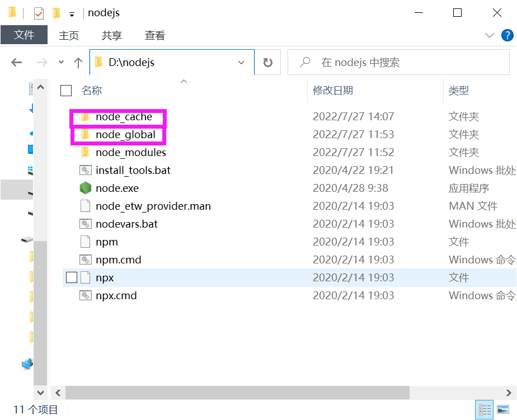Select the npm file icon
Viewport: 517px width, 420px height.
[x=86, y=242]
